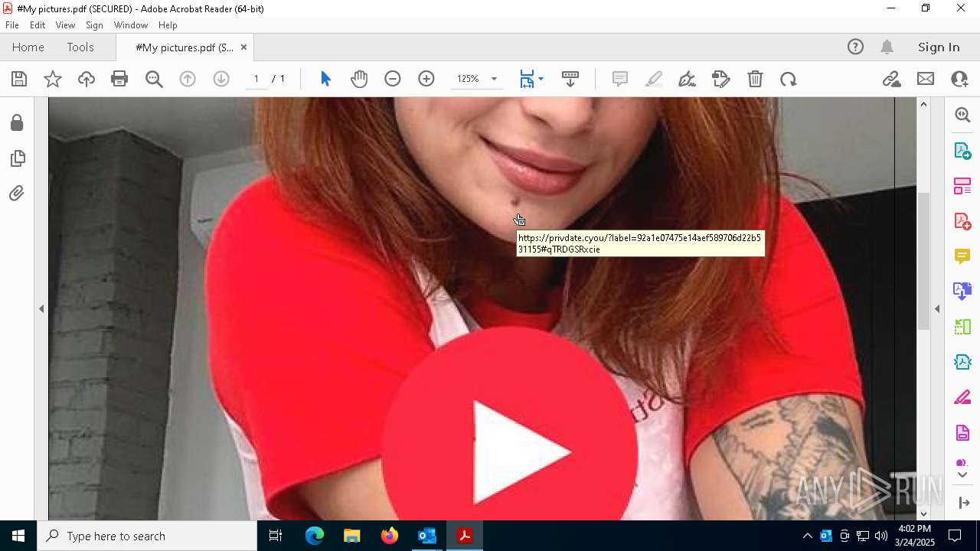Screen dimensions: 980x551
Task: Open Comment tool in right pane
Action: [x=962, y=256]
